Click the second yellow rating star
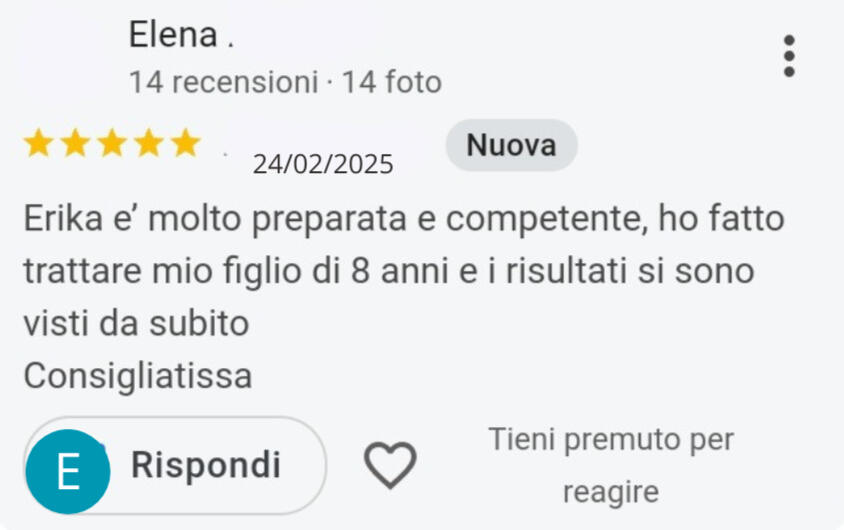Screen dimensions: 844x530 [75, 143]
